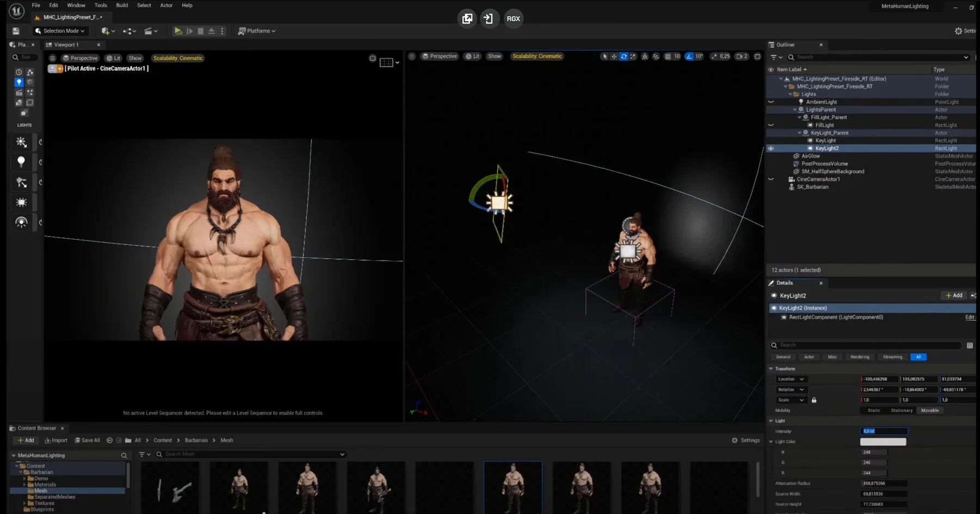Screen dimensions: 980x514
Task: Set mobility to Stationary
Action: [902, 411]
